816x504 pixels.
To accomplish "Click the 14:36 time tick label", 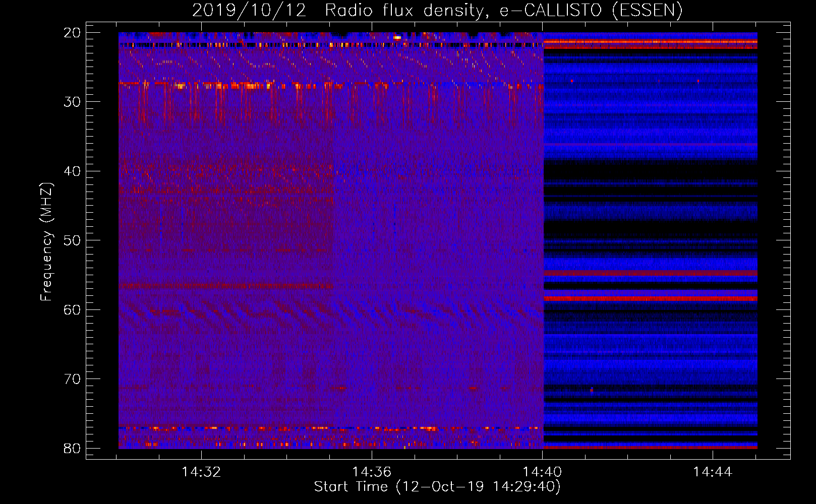I will (x=372, y=472).
